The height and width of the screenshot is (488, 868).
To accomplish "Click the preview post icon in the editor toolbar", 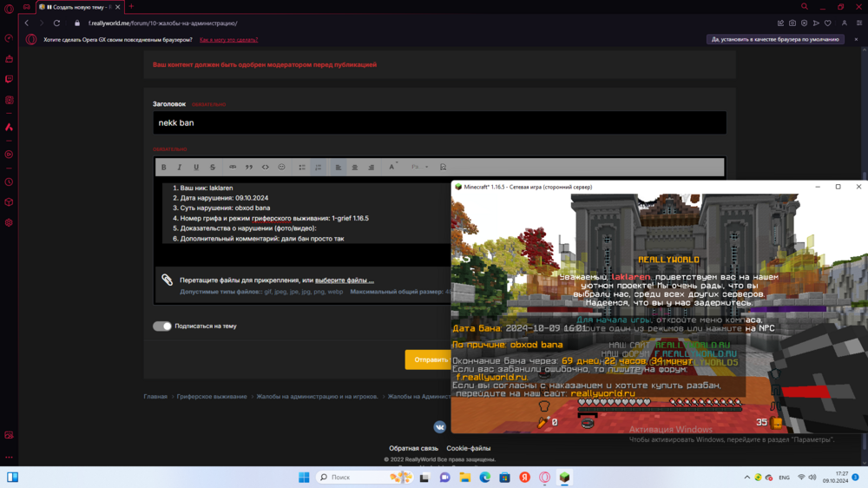I will pos(443,167).
